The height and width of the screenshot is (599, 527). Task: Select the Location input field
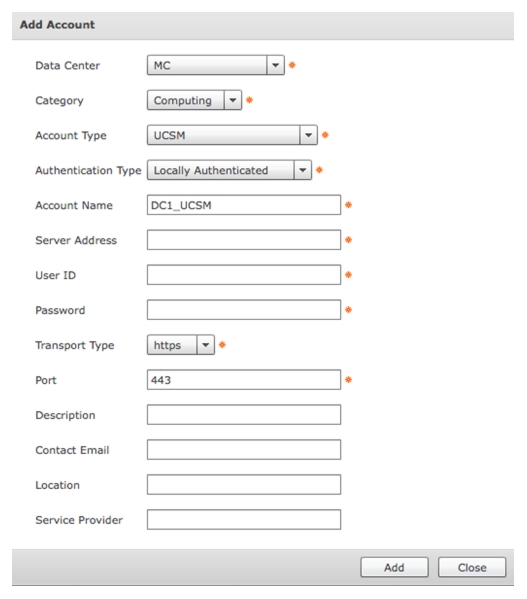click(244, 485)
